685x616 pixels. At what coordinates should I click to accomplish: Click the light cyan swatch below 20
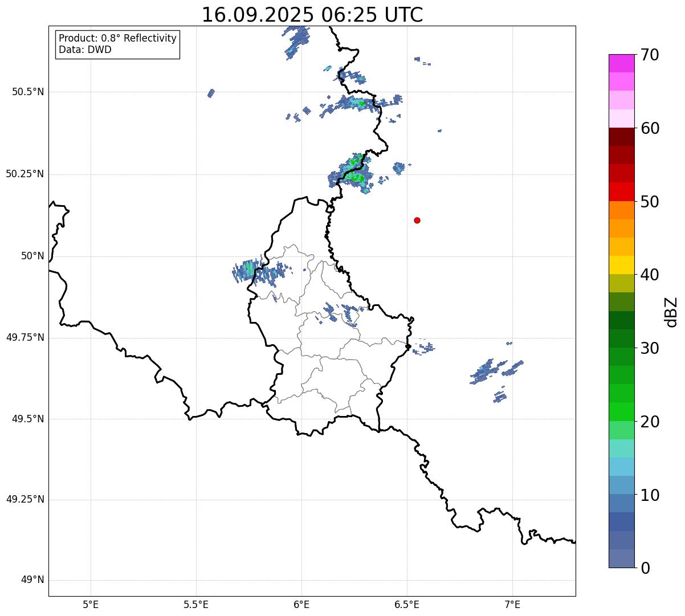(621, 448)
